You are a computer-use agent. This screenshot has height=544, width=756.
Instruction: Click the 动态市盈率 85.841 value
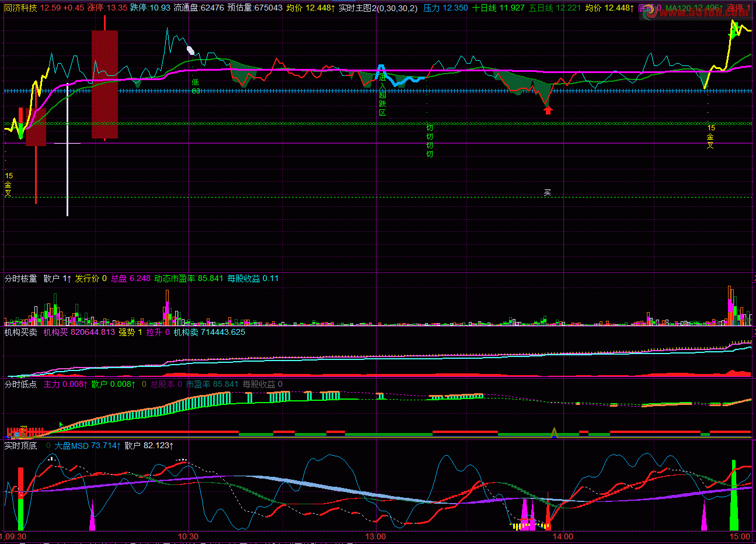pos(189,279)
